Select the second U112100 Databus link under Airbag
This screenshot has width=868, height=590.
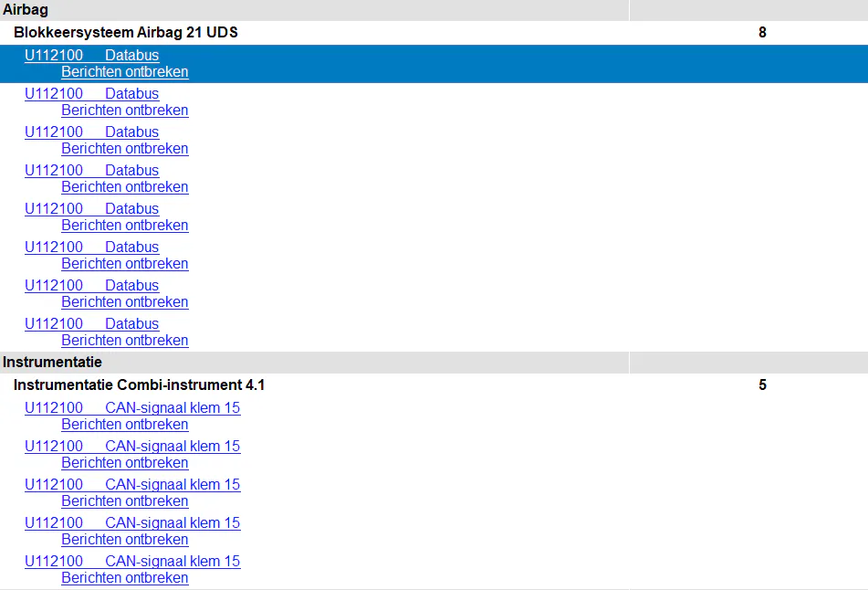[x=91, y=94]
